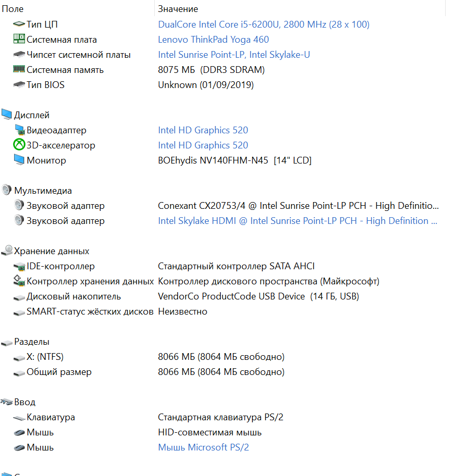Image resolution: width=467 pixels, height=476 pixels.
Task: Click the CPU chip icon beside Тип ЦП
Action: [19, 24]
